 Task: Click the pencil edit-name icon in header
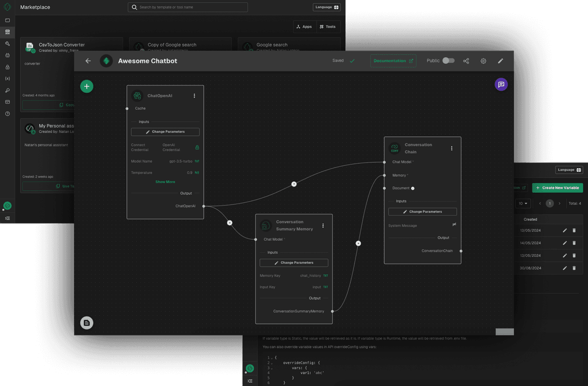[x=500, y=61]
